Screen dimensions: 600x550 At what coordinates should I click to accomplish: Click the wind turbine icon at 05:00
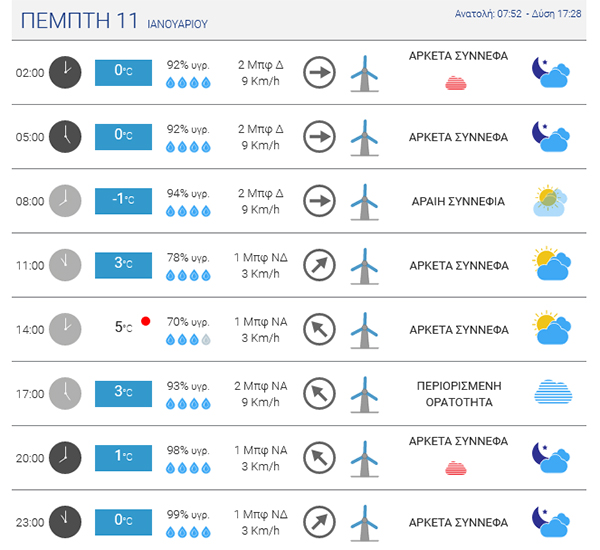[x=364, y=138]
